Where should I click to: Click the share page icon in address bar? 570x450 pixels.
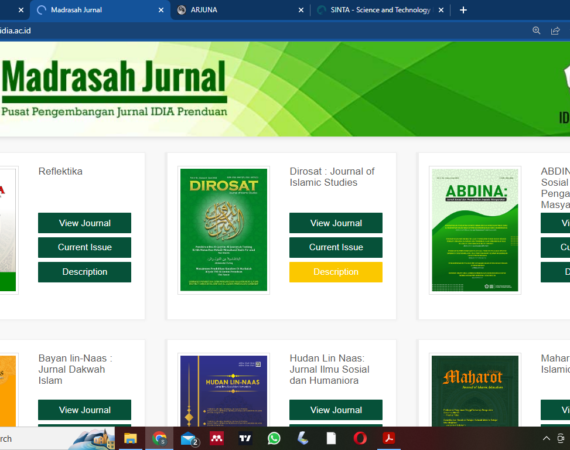tap(555, 31)
